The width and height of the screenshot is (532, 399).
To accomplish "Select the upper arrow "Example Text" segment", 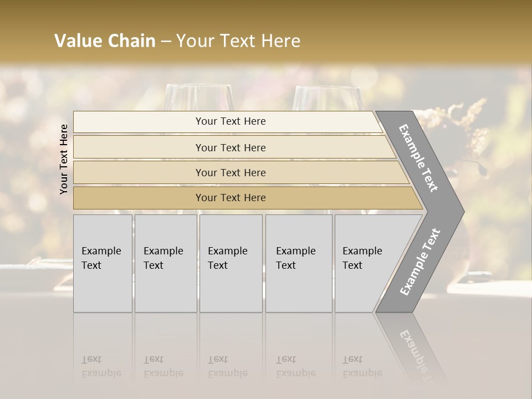I will pos(420,158).
